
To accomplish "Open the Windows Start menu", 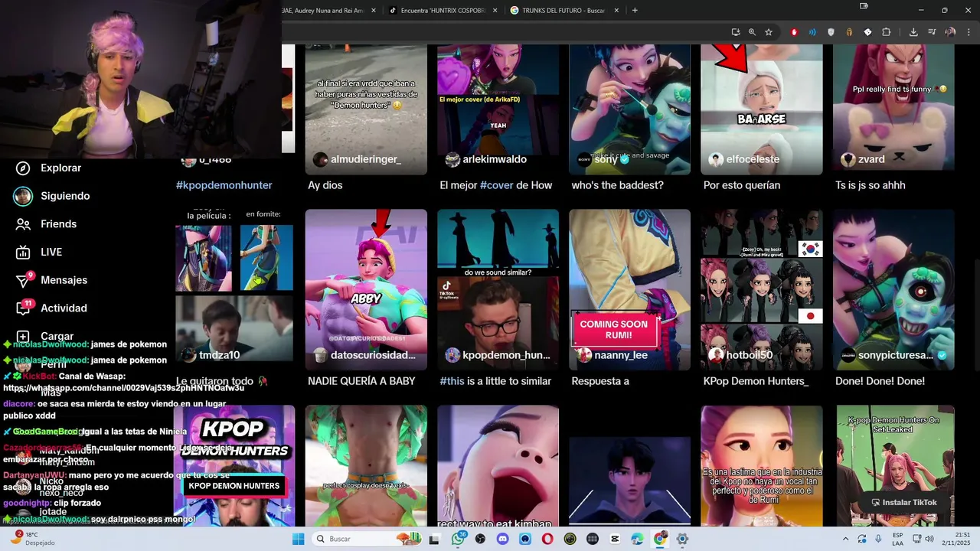I will [298, 539].
